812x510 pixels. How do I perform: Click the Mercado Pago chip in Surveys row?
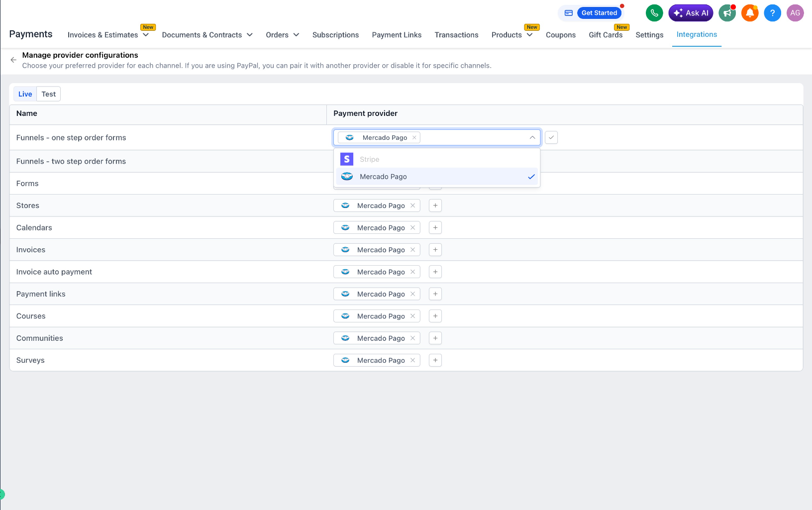click(377, 360)
